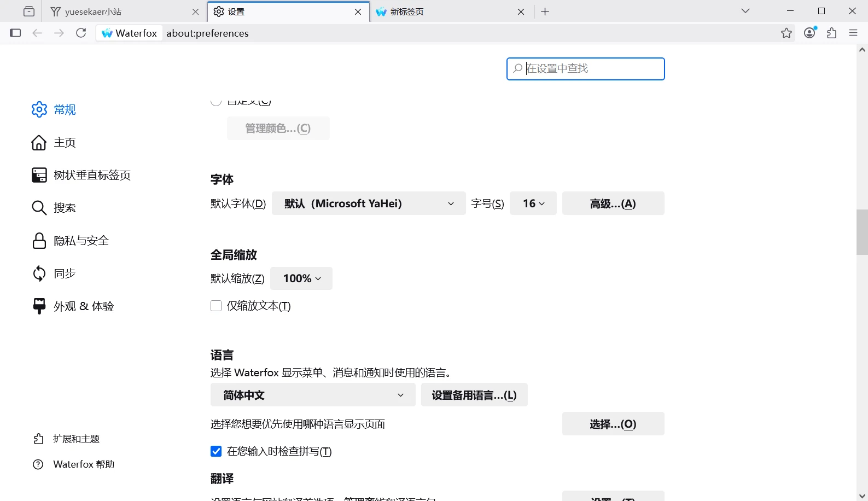Viewport: 868px width, 501px height.
Task: Show all tabs dropdown arrow
Action: [745, 11]
